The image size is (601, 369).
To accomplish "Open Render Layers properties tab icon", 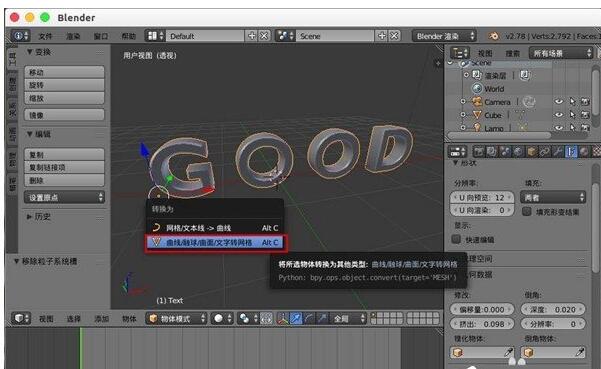I will 492,152.
